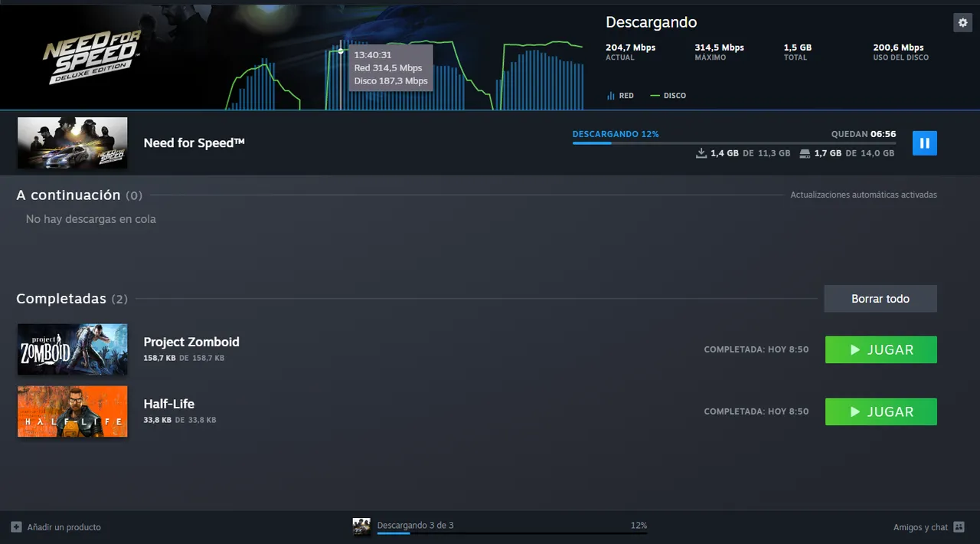The image size is (980, 544).
Task: Click the Need for Speed™ title
Action: [x=194, y=143]
